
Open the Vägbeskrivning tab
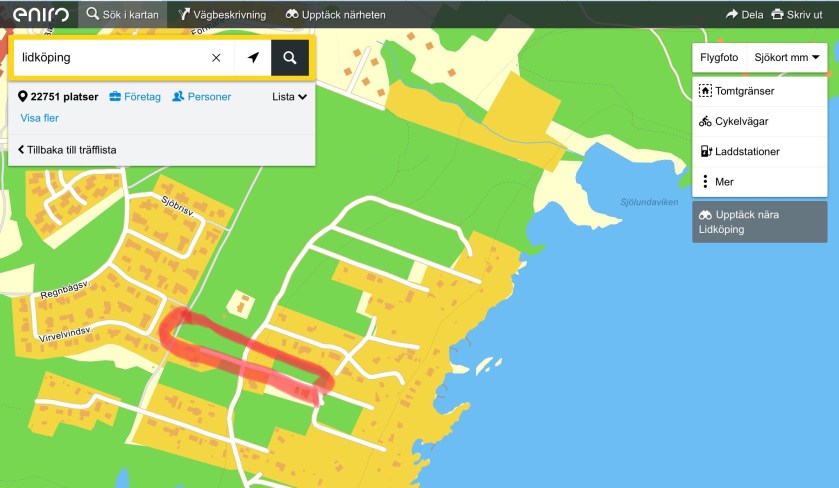tap(222, 14)
